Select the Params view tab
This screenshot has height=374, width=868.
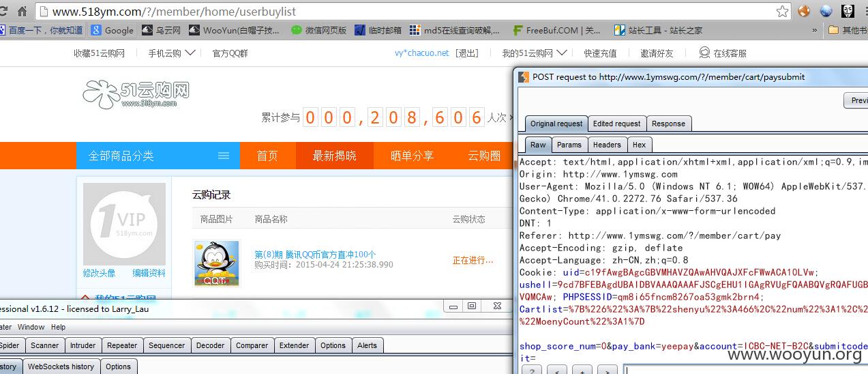coord(569,145)
